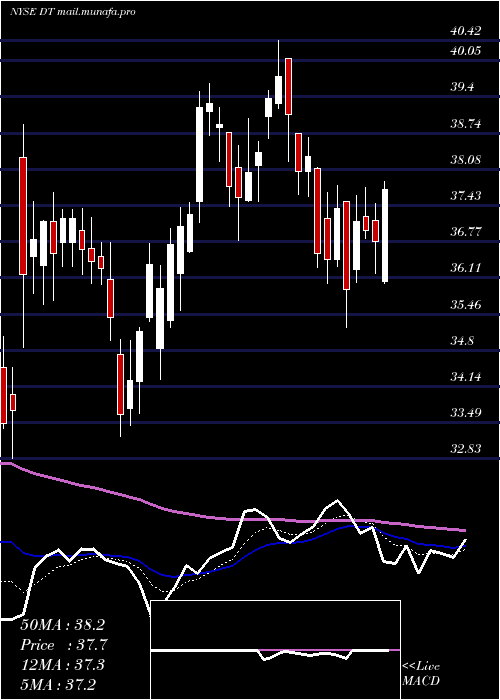This screenshot has width=500, height=700.
Task: Click the 32.83 price axis label
Action: click(x=466, y=449)
